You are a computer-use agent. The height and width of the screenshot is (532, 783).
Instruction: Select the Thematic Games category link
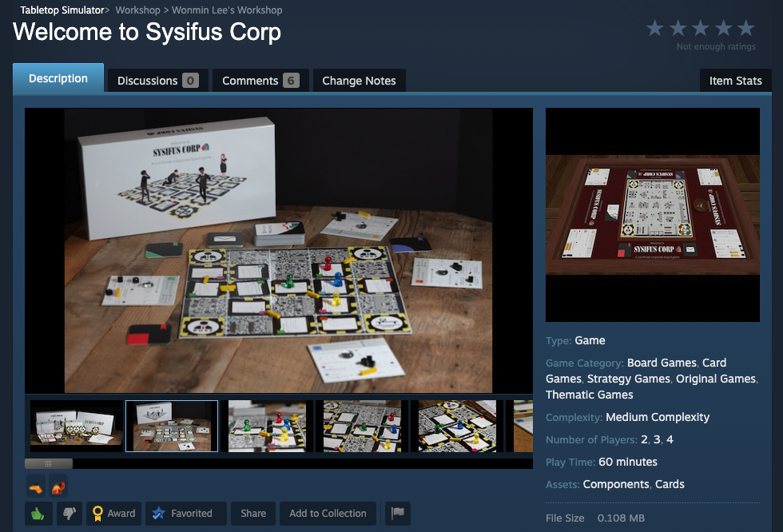590,395
